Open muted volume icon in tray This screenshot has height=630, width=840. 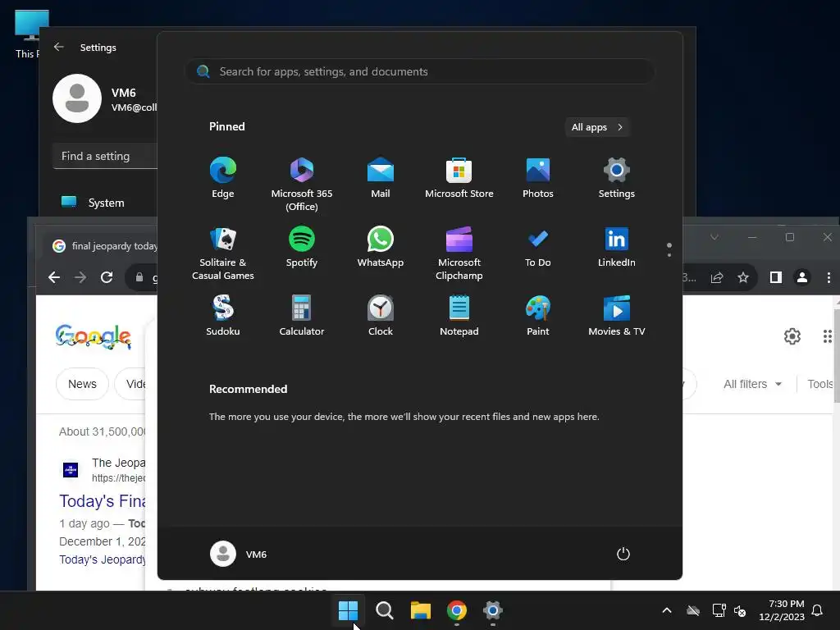[741, 610]
